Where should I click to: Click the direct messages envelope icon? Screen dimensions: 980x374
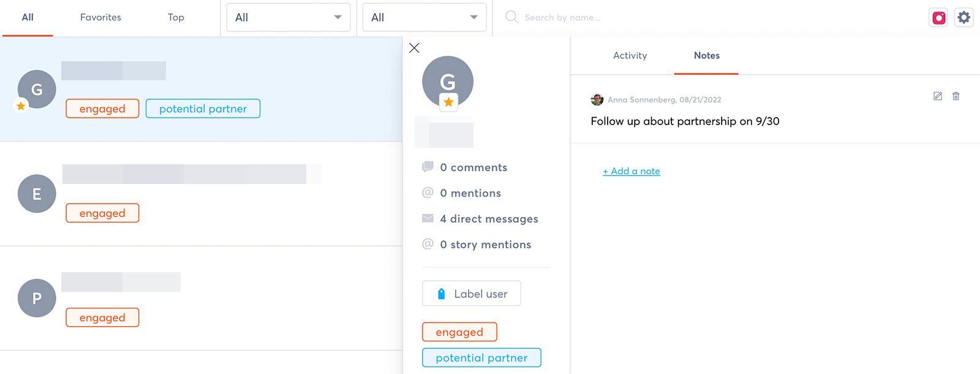pos(428,218)
